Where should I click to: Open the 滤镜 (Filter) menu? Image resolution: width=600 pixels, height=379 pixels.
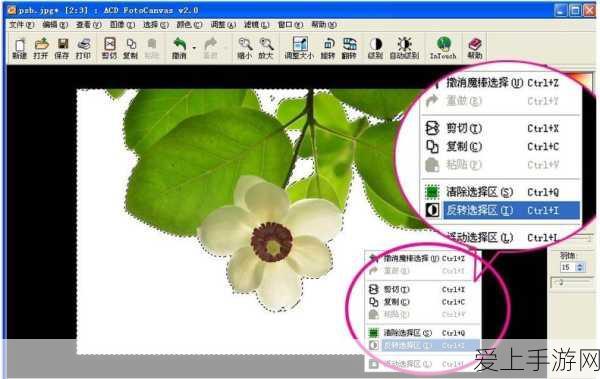tap(256, 25)
